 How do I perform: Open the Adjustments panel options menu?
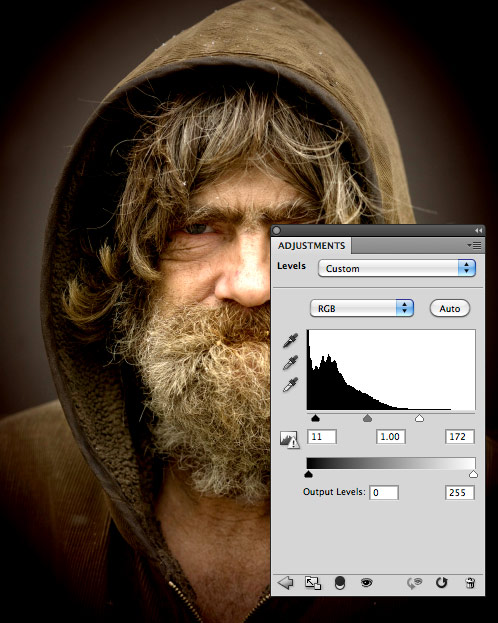pyautogui.click(x=475, y=246)
